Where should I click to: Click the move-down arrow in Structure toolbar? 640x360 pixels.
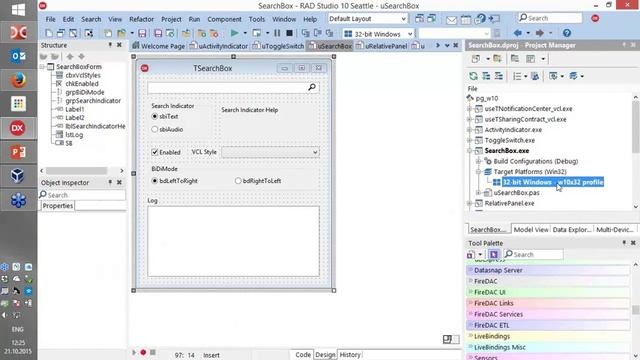point(81,56)
